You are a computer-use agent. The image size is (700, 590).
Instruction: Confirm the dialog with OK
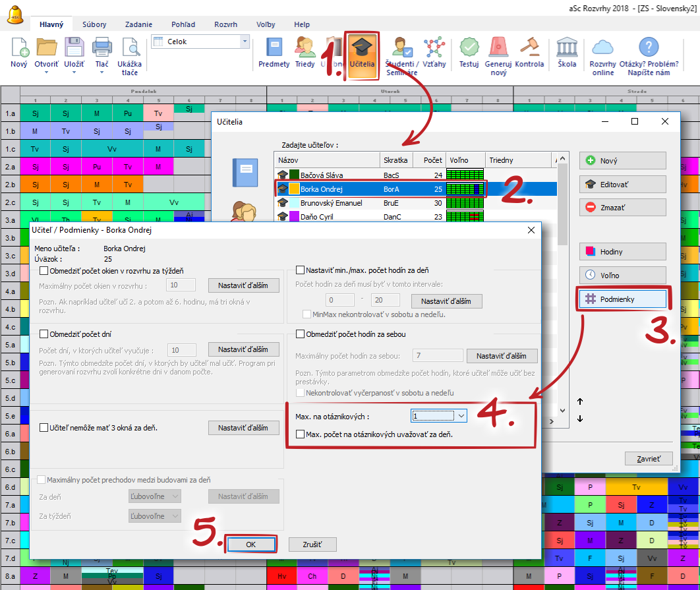click(x=250, y=545)
